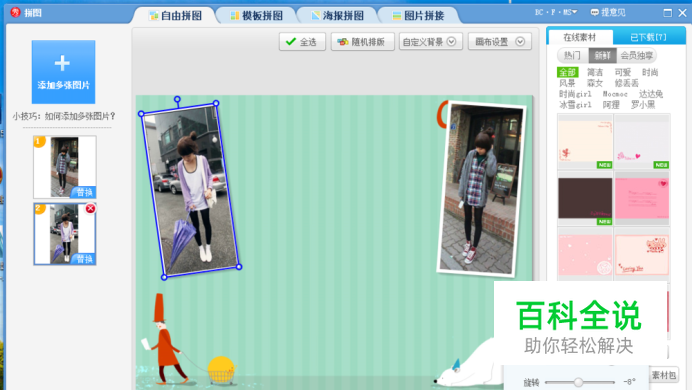Click the 随机排版 shuffle icon

pos(342,42)
